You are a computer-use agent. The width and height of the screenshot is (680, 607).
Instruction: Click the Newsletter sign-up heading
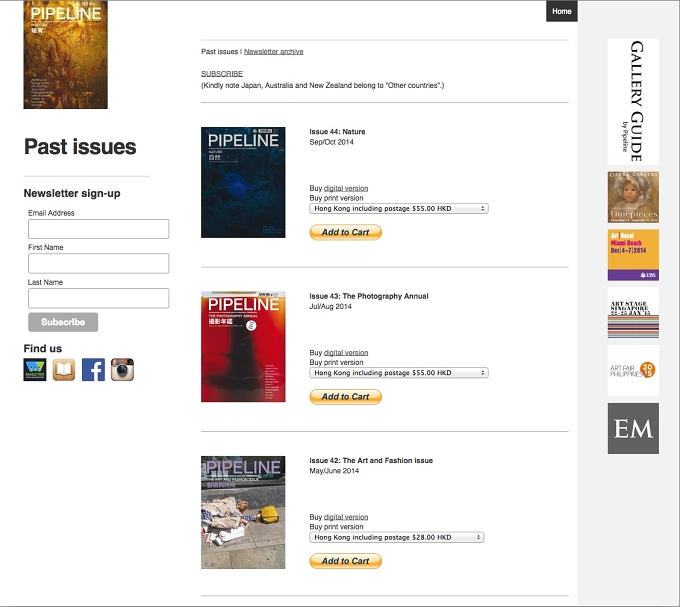(72, 193)
